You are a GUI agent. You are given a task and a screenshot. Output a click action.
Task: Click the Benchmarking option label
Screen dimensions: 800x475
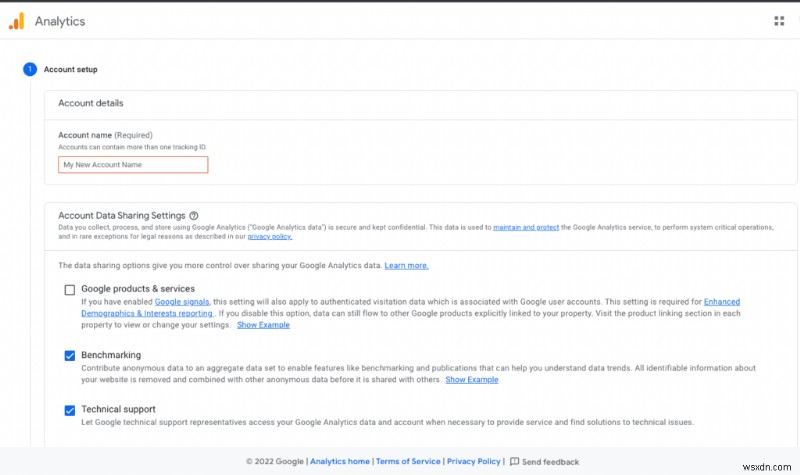tap(111, 355)
